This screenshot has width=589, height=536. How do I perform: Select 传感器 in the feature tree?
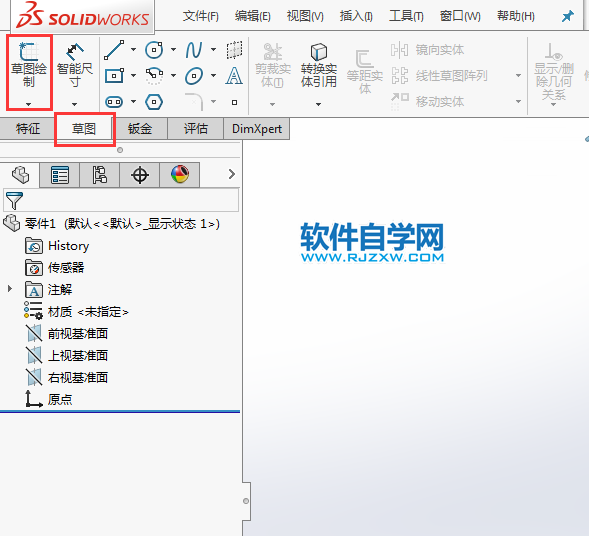tap(55, 268)
